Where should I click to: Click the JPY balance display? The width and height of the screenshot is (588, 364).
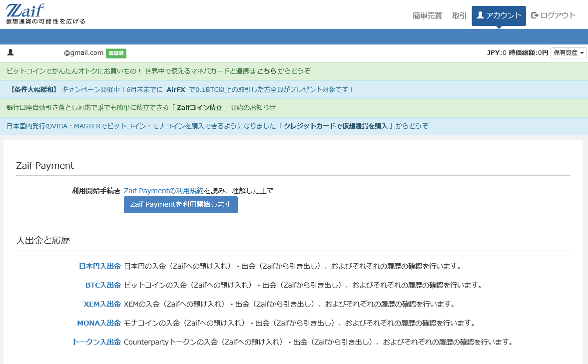tap(497, 53)
